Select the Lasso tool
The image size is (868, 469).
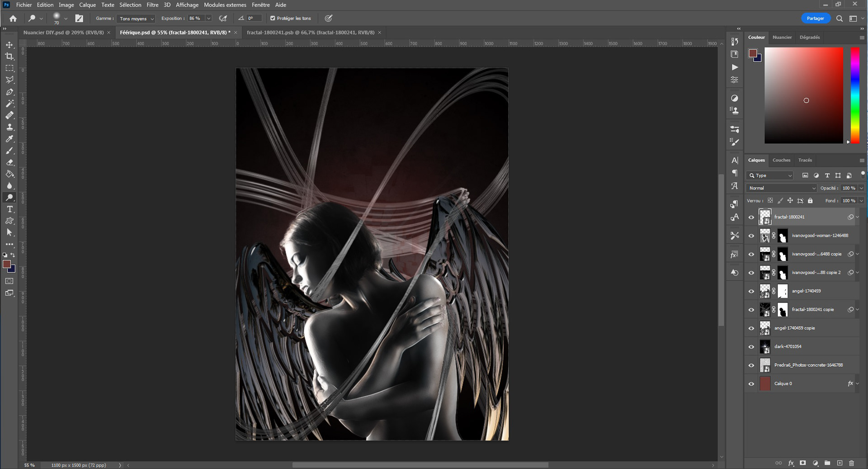[x=9, y=80]
